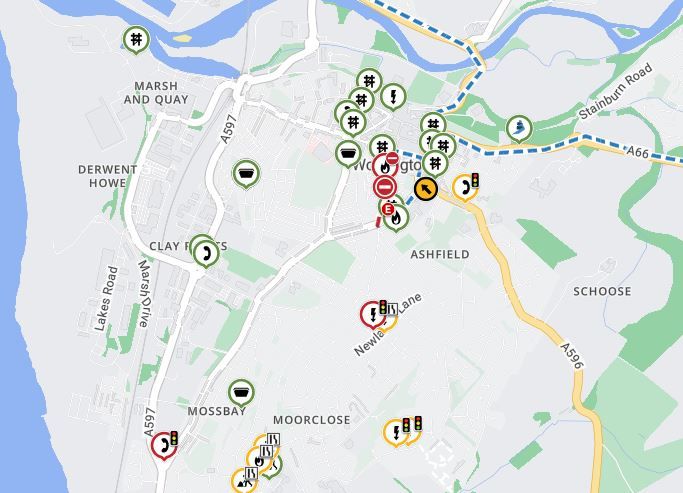This screenshot has width=683, height=493.
Task: Open the green telephone marker at Clay Flatts
Action: point(206,253)
